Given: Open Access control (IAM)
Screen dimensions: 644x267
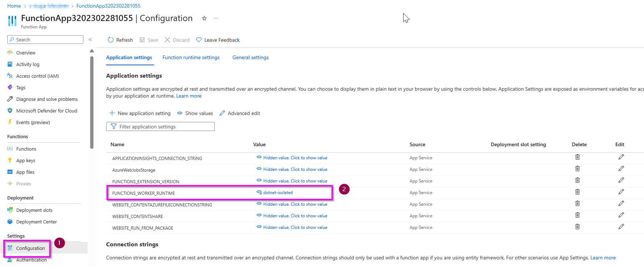Looking at the screenshot, I should 37,76.
